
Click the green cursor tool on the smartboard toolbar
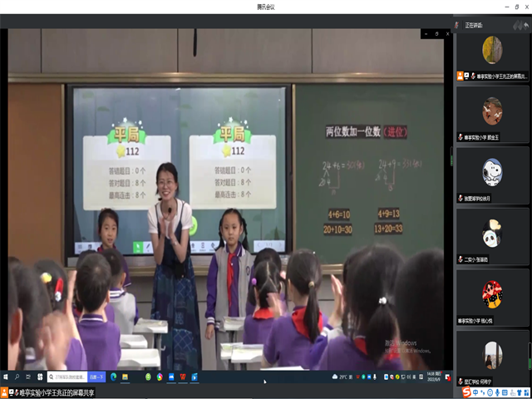pos(137,247)
